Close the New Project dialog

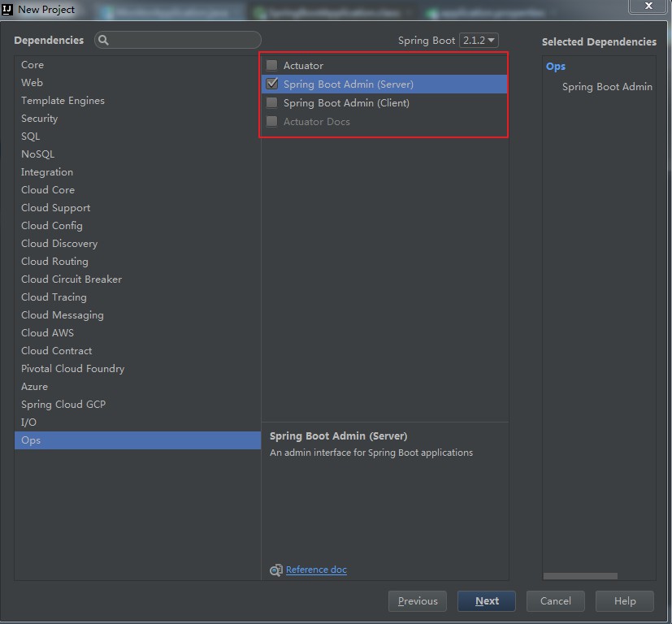click(x=648, y=6)
